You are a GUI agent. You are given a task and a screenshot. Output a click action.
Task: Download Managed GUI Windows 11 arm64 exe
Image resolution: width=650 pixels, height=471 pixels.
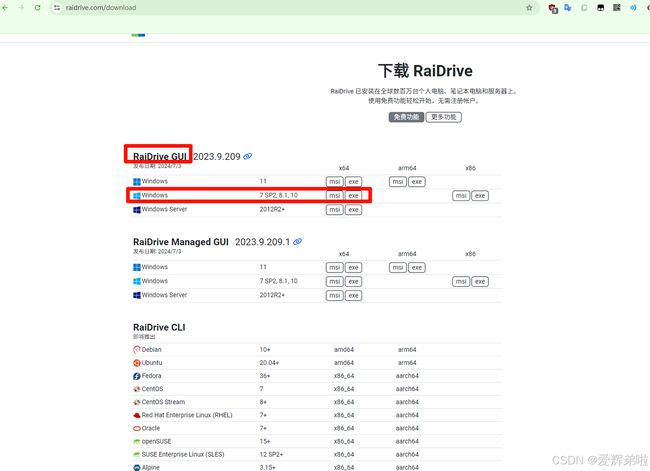point(417,267)
